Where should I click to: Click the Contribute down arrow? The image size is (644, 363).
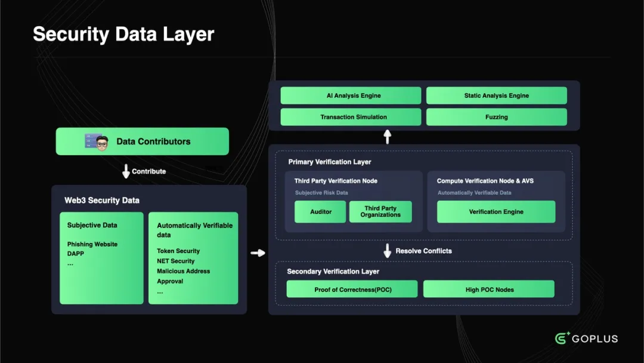point(126,171)
